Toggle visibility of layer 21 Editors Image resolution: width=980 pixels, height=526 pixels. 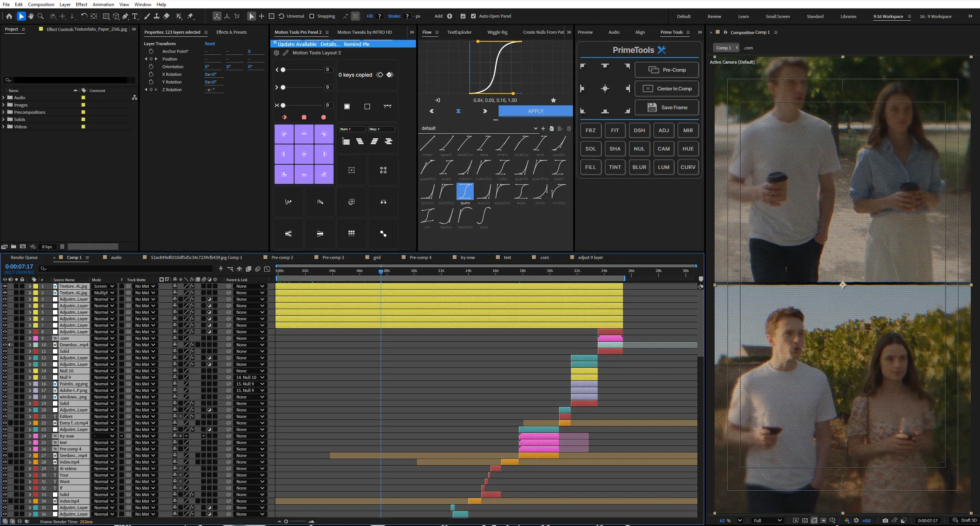pyautogui.click(x=5, y=416)
